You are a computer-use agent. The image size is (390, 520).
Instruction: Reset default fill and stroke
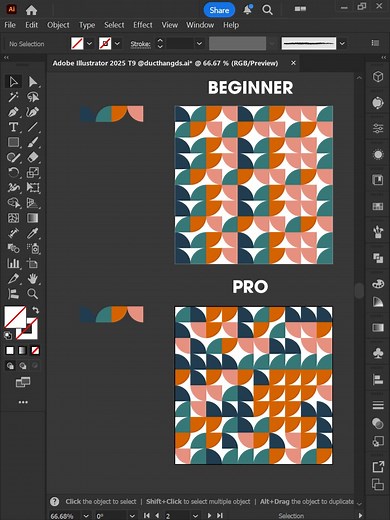8,335
